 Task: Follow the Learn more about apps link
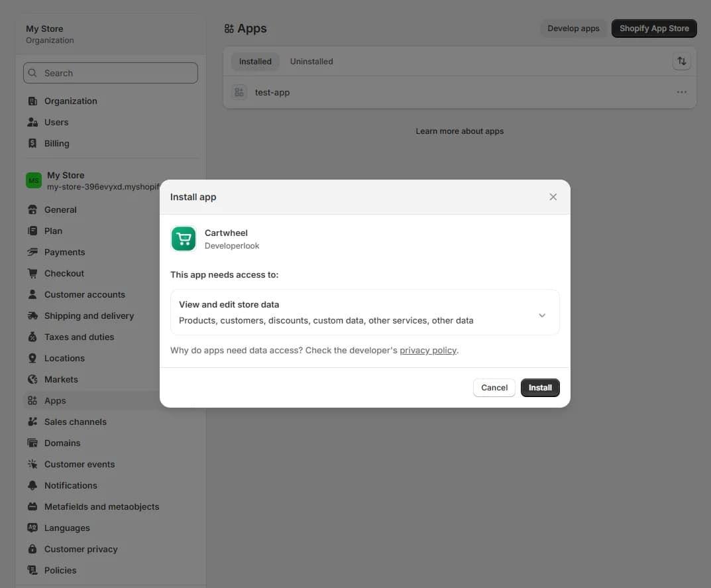(459, 131)
